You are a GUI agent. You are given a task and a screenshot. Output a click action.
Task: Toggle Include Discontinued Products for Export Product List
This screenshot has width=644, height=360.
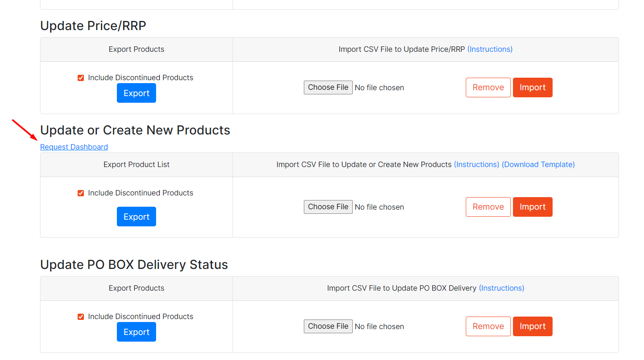(x=81, y=193)
